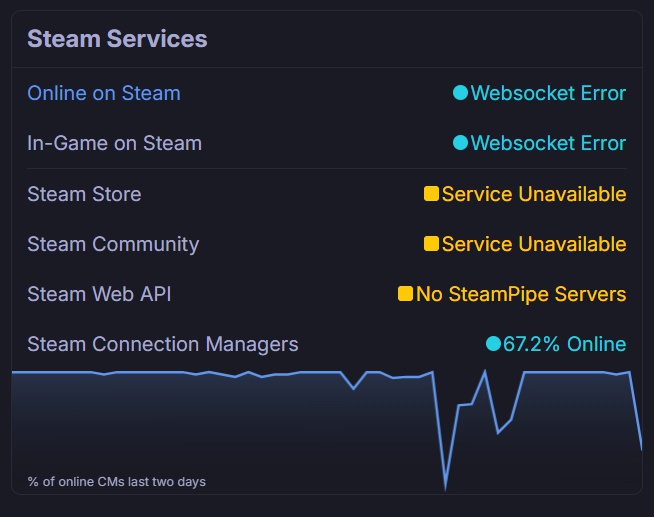The width and height of the screenshot is (654, 517).
Task: Click the cyan dot for In-Game on Steam
Action: (x=460, y=143)
